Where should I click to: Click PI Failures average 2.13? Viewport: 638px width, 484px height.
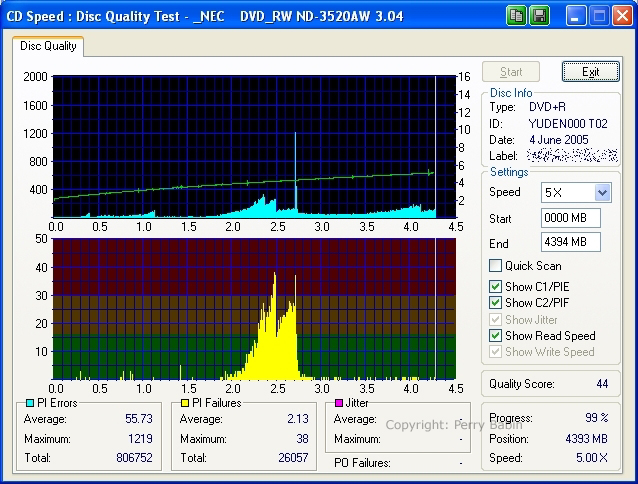coord(298,419)
